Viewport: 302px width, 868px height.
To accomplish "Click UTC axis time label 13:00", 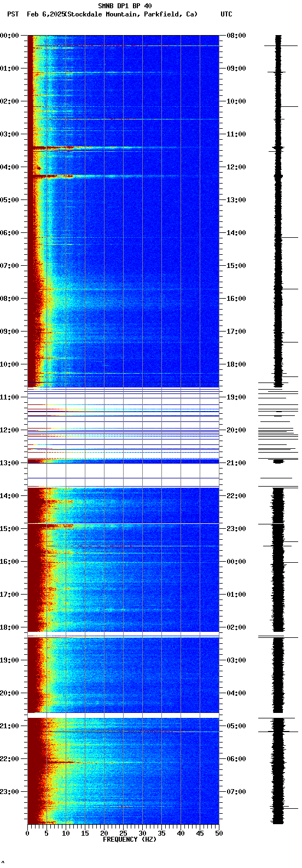I will (236, 200).
